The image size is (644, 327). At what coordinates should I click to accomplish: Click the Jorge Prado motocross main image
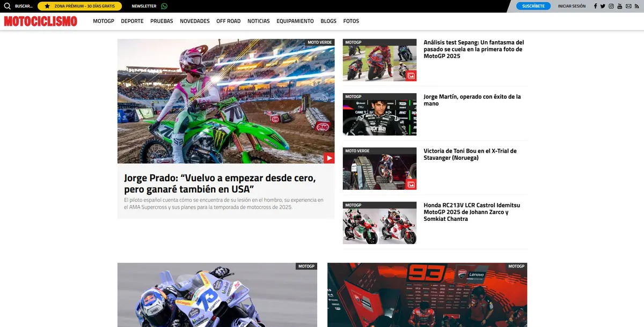tap(226, 101)
